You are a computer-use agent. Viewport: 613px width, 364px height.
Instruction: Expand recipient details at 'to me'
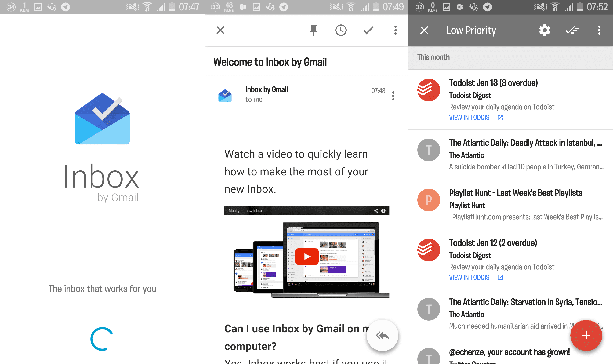pos(254,99)
